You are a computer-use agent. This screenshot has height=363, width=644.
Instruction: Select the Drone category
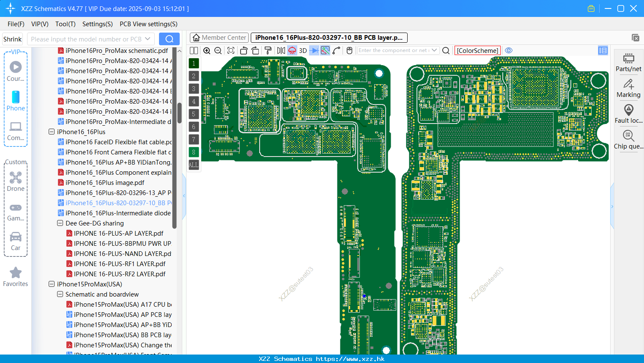pyautogui.click(x=16, y=181)
